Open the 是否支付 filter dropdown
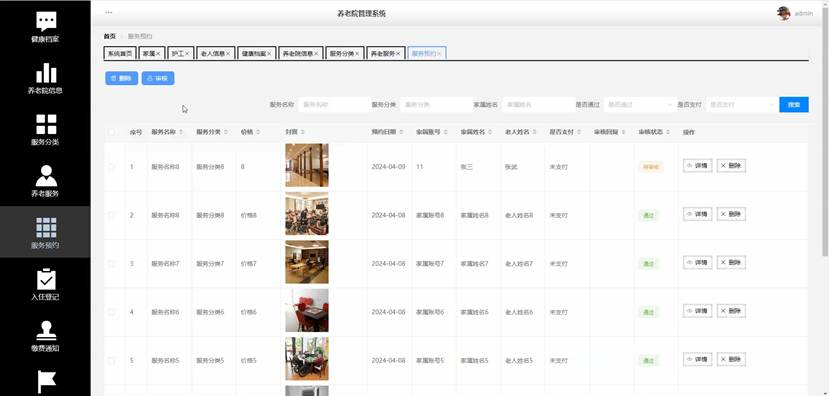The image size is (829, 396). 742,105
